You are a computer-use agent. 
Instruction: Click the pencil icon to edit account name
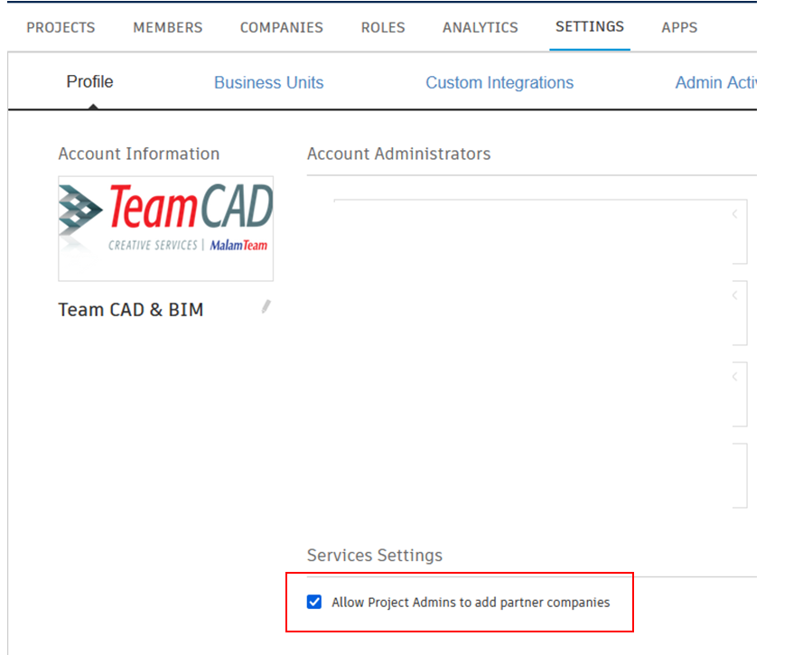click(x=266, y=306)
